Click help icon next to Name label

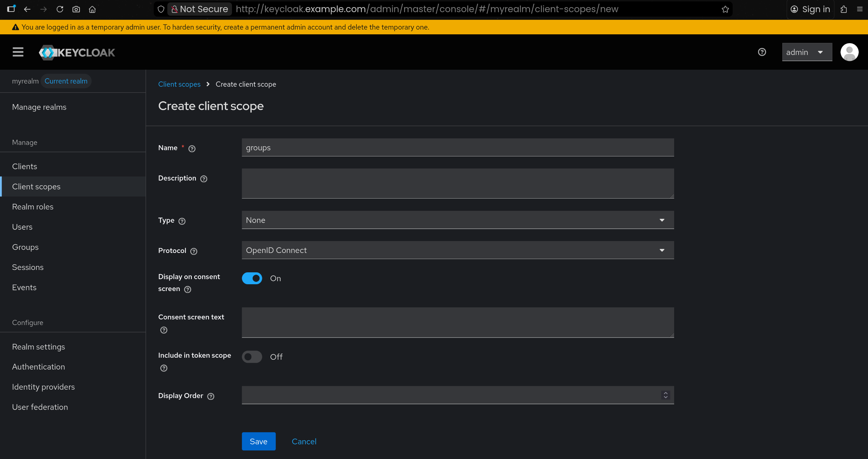[192, 149]
